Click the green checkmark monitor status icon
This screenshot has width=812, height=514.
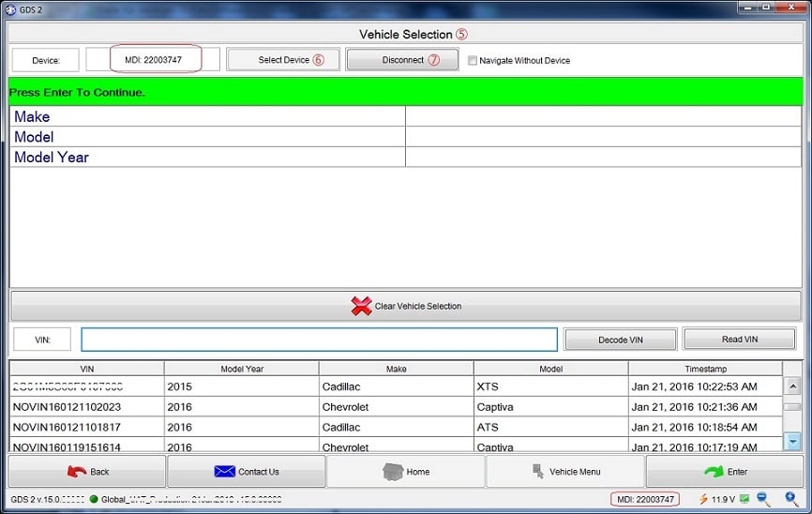point(744,499)
